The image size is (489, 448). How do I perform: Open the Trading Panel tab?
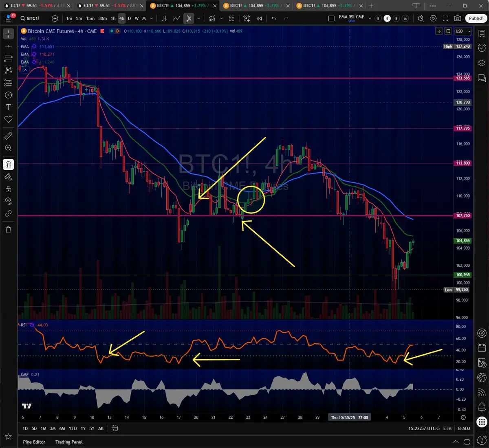pyautogui.click(x=69, y=442)
